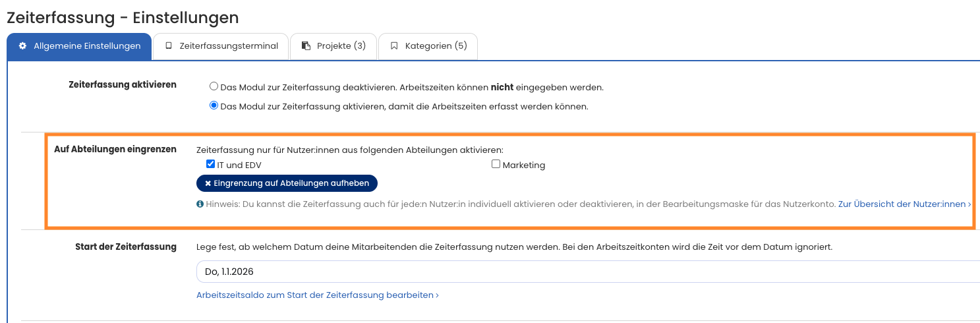Click the X icon in Eingrenzung button
Screen dimensions: 980x323
(208, 183)
